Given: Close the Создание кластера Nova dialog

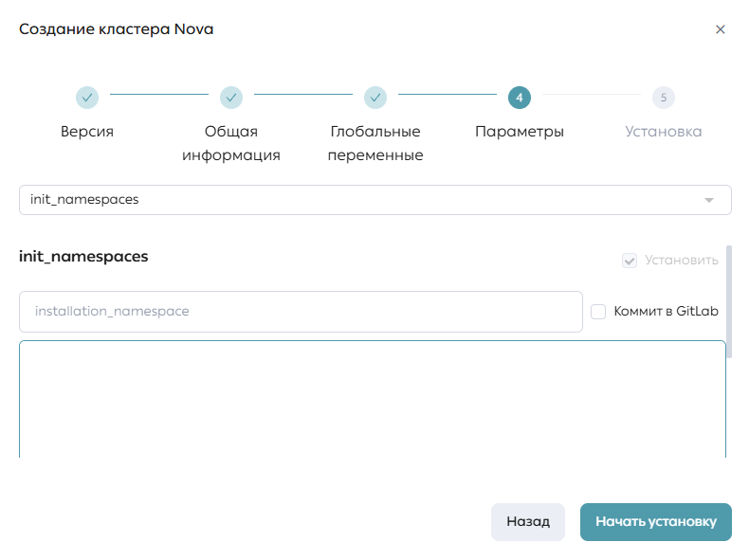Looking at the screenshot, I should pyautogui.click(x=721, y=29).
